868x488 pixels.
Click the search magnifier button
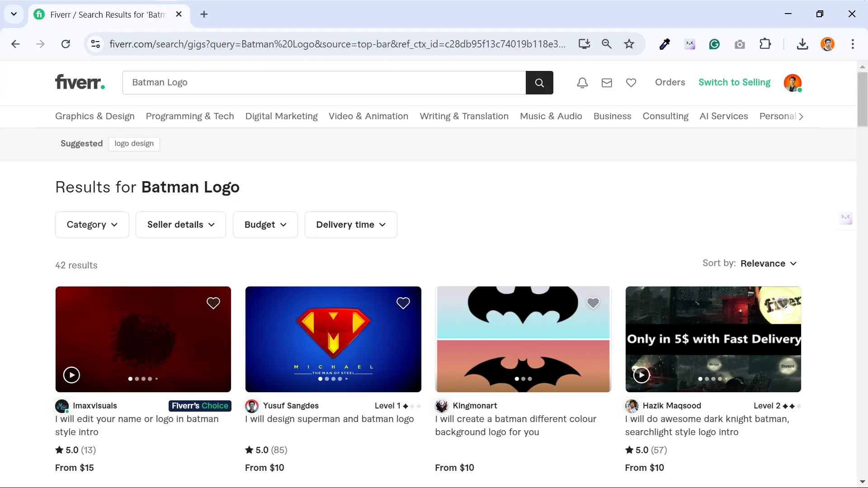[539, 83]
